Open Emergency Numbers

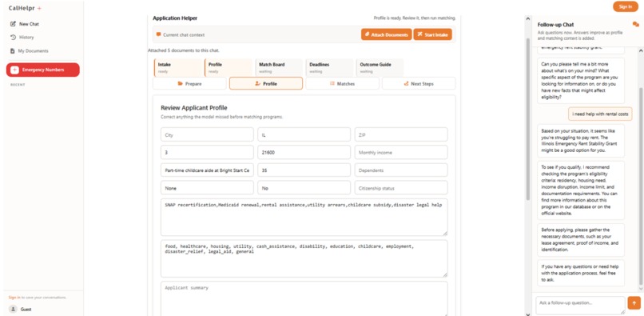42,70
